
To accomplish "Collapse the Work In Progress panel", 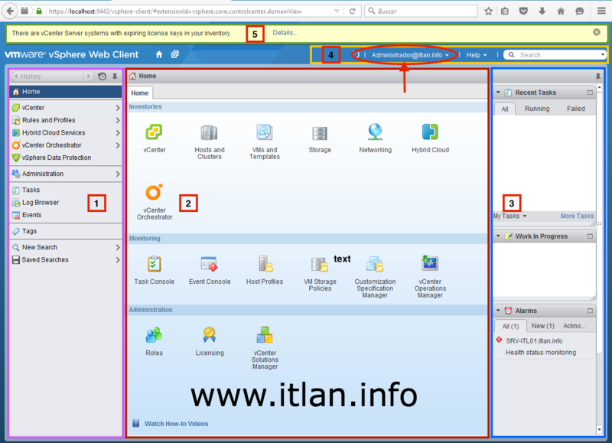I will coord(500,235).
